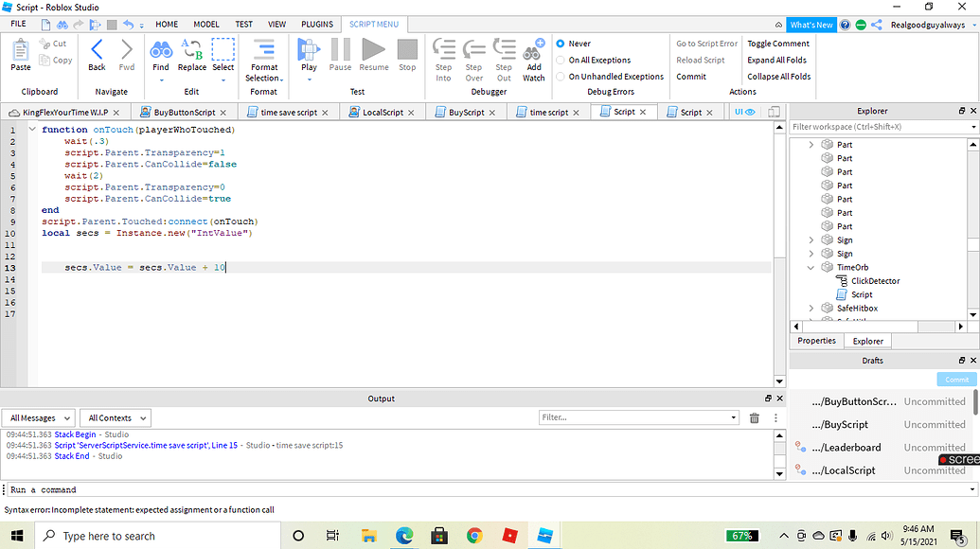Toggle the UI visibility eye button
Image resolution: width=980 pixels, height=549 pixels.
pos(744,112)
